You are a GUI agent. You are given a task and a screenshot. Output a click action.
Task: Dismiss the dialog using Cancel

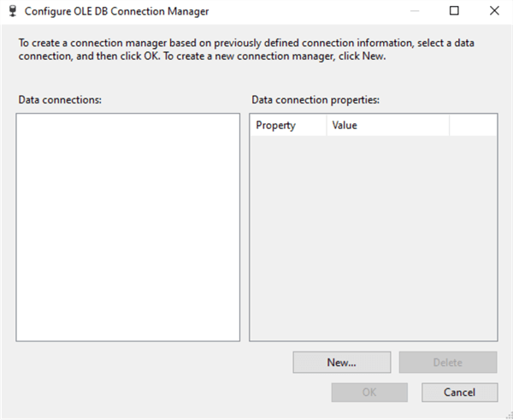point(459,393)
